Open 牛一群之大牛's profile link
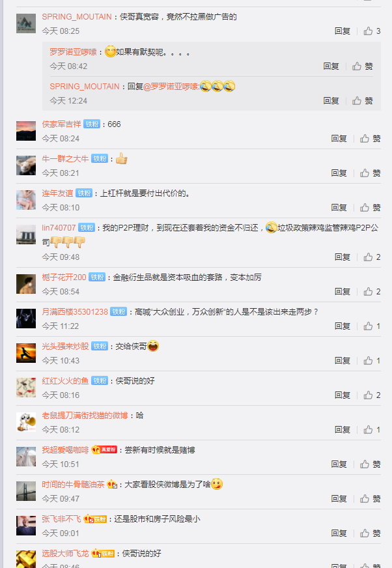Screen dimensions: 392x568 click(x=65, y=159)
